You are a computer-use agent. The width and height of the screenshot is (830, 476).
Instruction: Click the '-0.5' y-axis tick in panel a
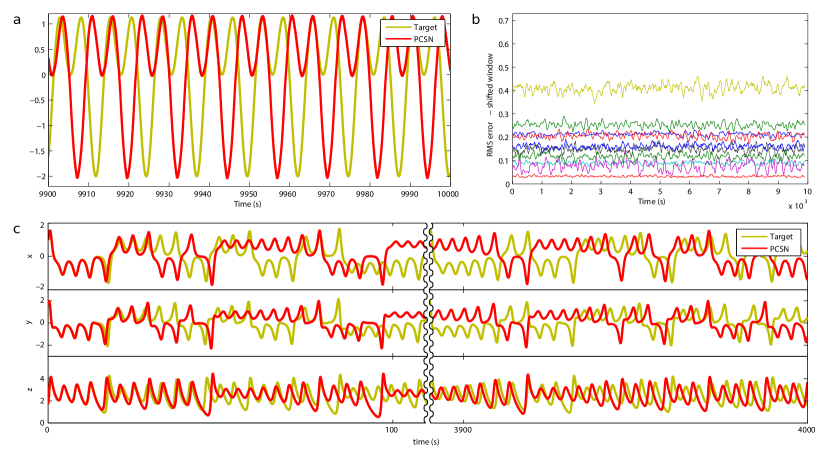(x=37, y=101)
